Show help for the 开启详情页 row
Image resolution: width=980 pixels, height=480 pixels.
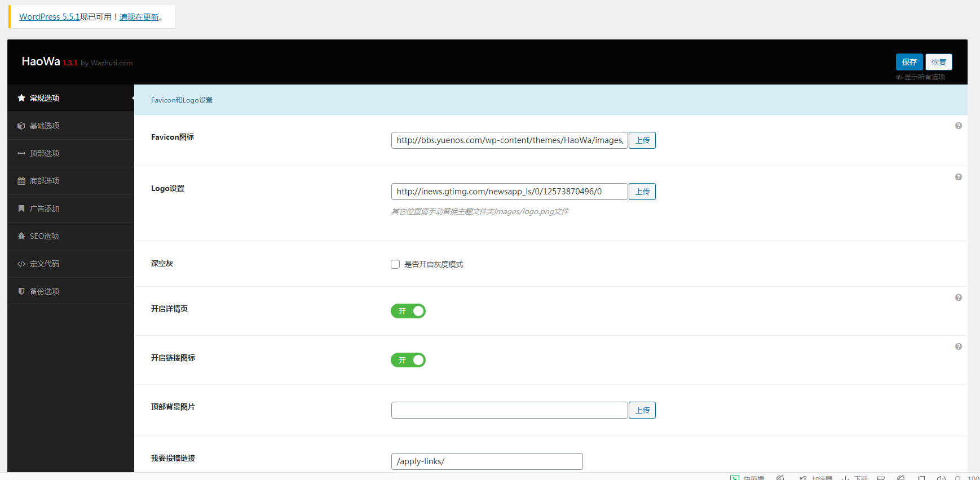pos(959,297)
